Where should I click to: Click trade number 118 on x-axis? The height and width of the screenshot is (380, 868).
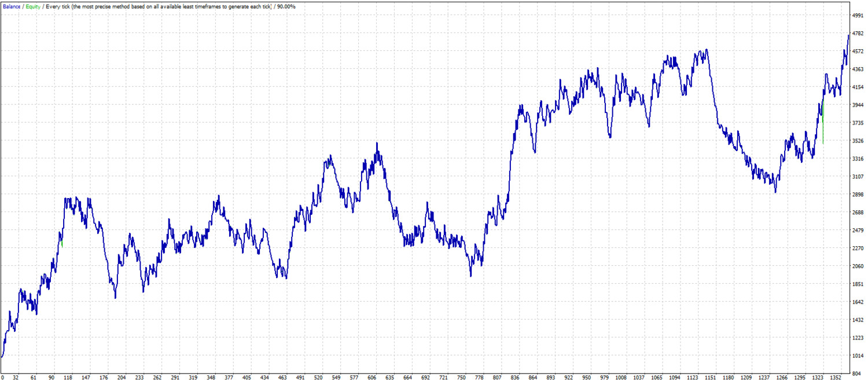(68, 377)
